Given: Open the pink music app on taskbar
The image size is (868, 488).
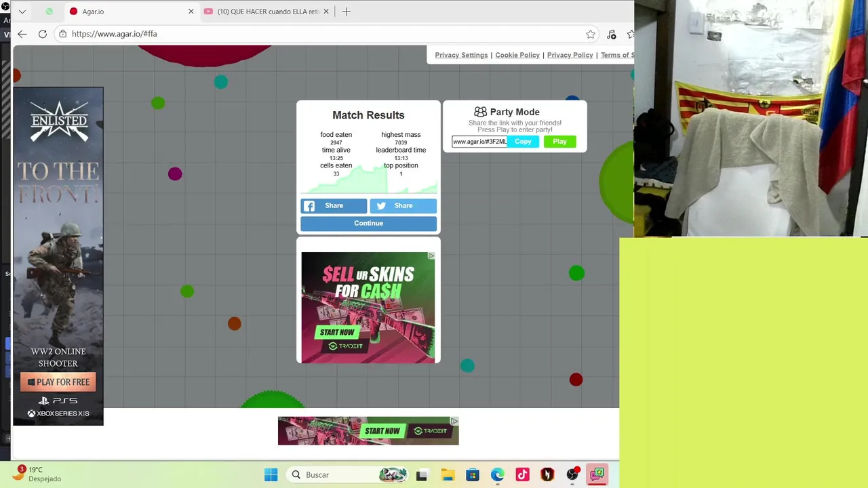Looking at the screenshot, I should (522, 475).
